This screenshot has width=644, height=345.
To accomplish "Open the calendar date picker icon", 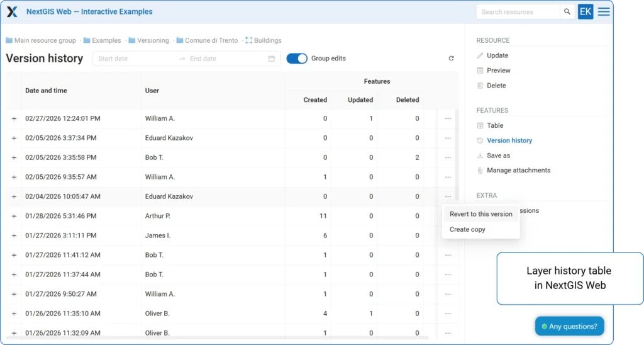I will click(272, 59).
